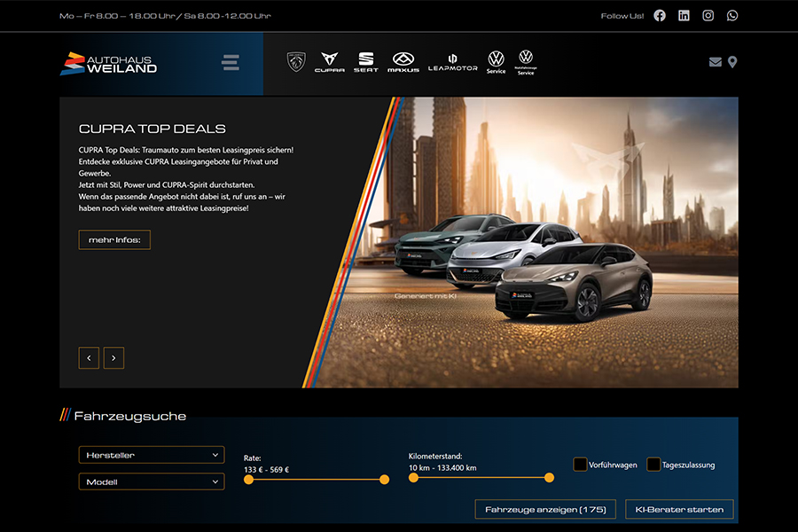Open the Hersteller dropdown
This screenshot has height=532, width=798.
pyautogui.click(x=151, y=454)
